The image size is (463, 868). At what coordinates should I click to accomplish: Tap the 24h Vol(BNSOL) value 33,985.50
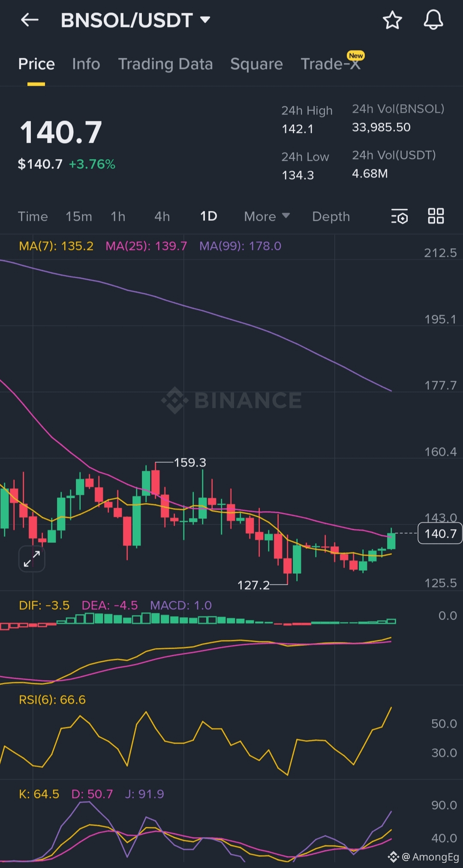[381, 127]
